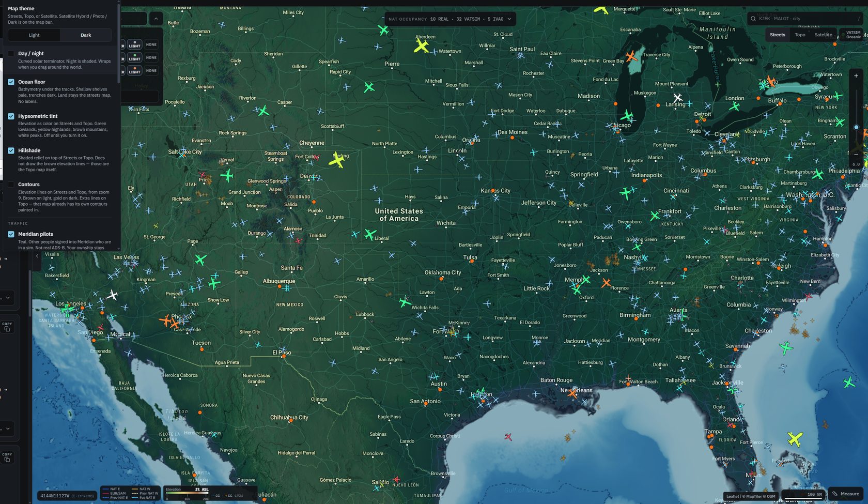The height and width of the screenshot is (504, 868).
Task: Click the zoom out minus icon
Action: pyautogui.click(x=856, y=154)
